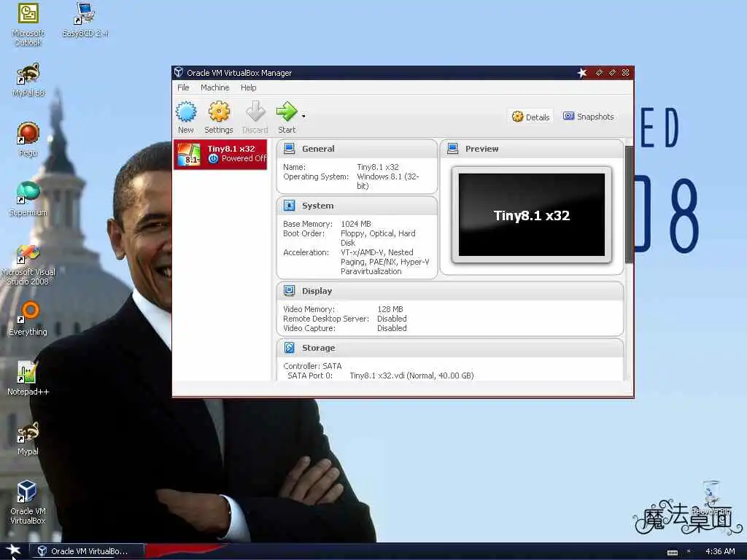This screenshot has height=560, width=747.
Task: Open the Supermium desktop shortcut
Action: [28, 199]
